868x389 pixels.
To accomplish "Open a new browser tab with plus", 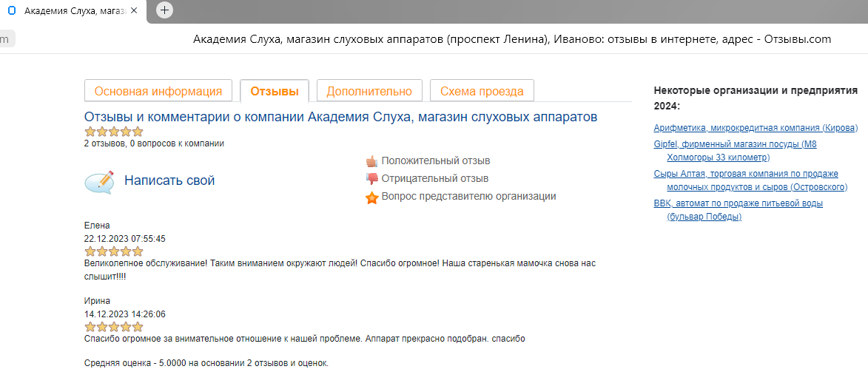I will tap(164, 10).
